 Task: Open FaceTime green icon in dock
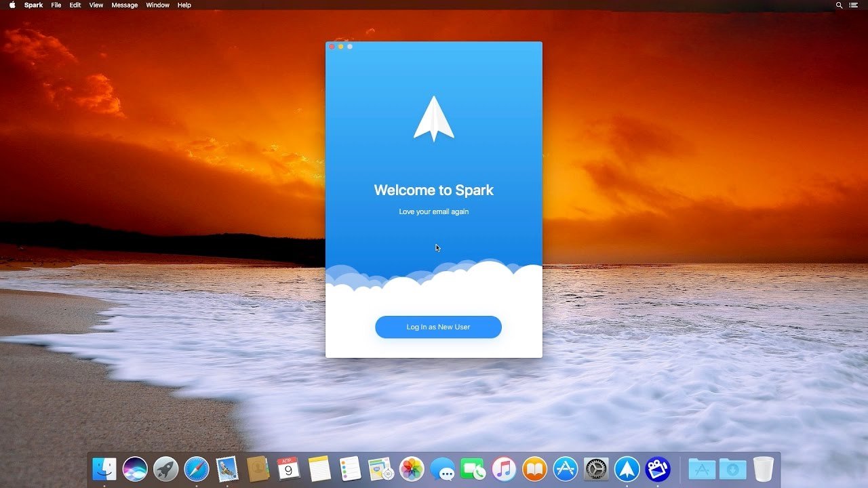[x=473, y=468]
